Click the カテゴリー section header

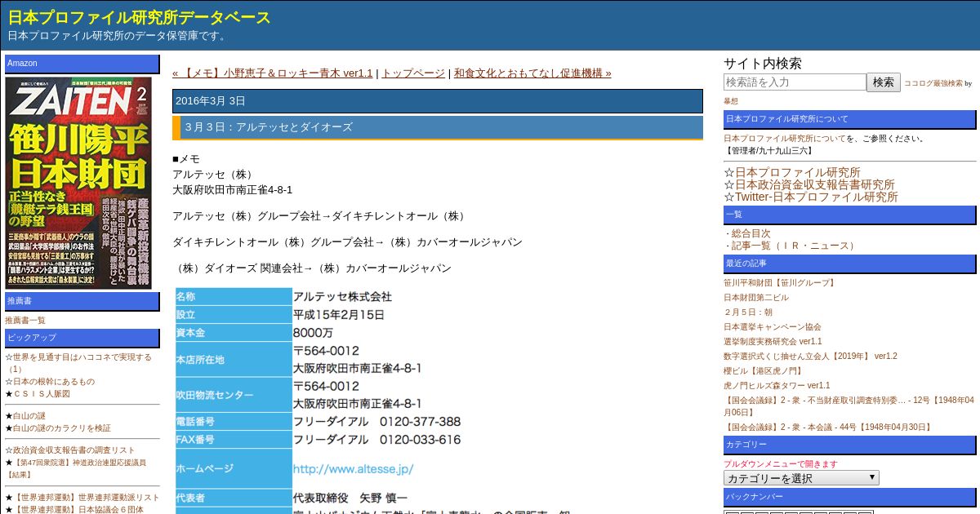tap(850, 445)
